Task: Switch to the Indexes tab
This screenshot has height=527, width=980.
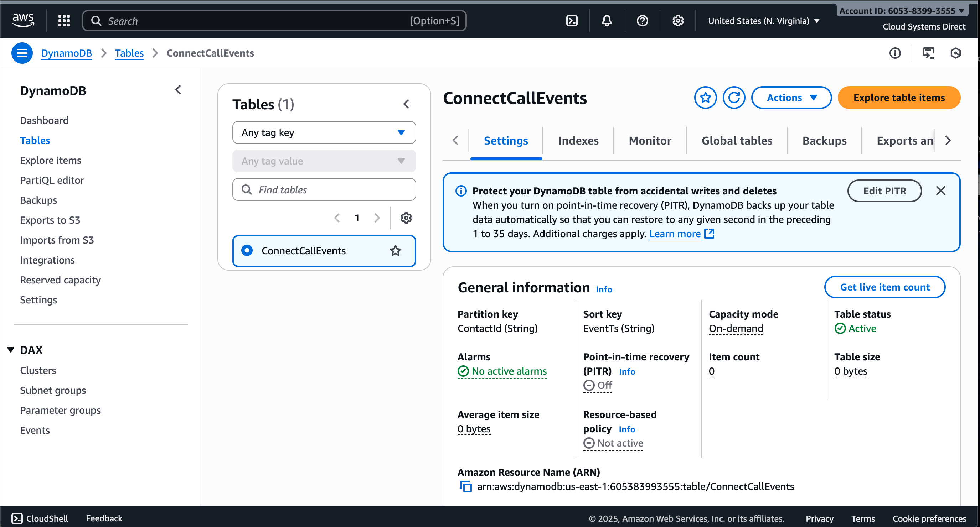Action: click(x=578, y=141)
